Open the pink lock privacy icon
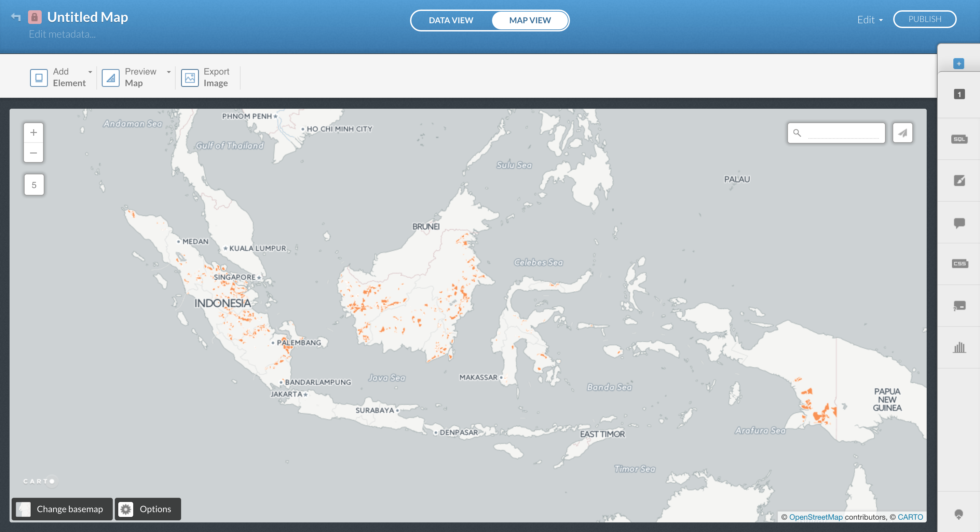 35,17
